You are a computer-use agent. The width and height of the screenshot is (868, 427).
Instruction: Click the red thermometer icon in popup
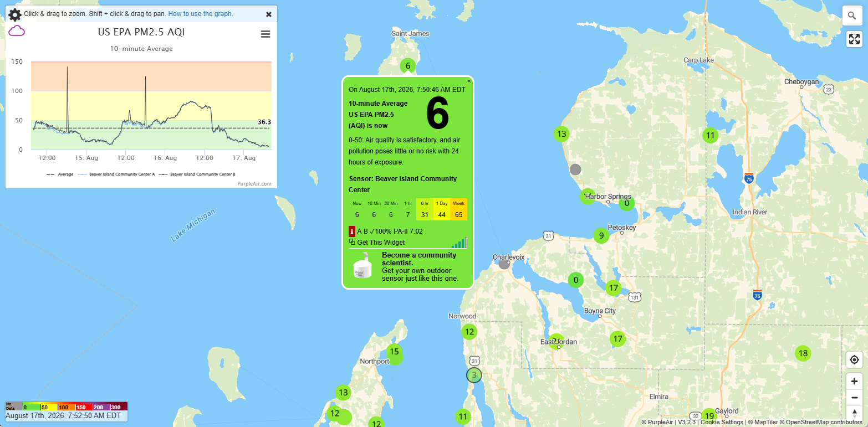351,231
